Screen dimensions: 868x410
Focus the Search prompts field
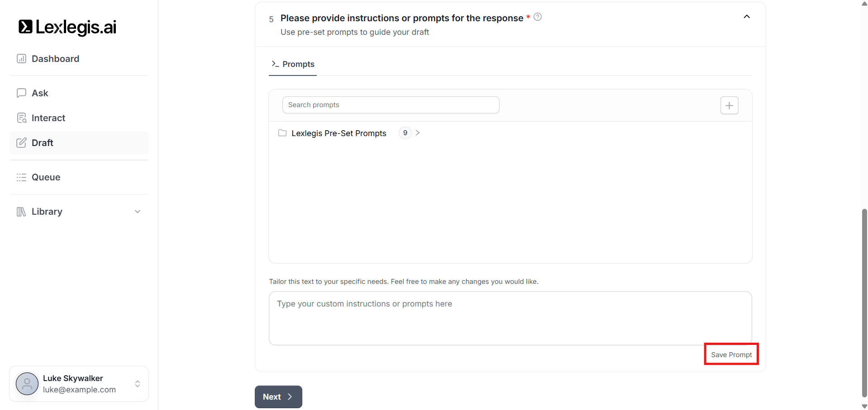[391, 105]
